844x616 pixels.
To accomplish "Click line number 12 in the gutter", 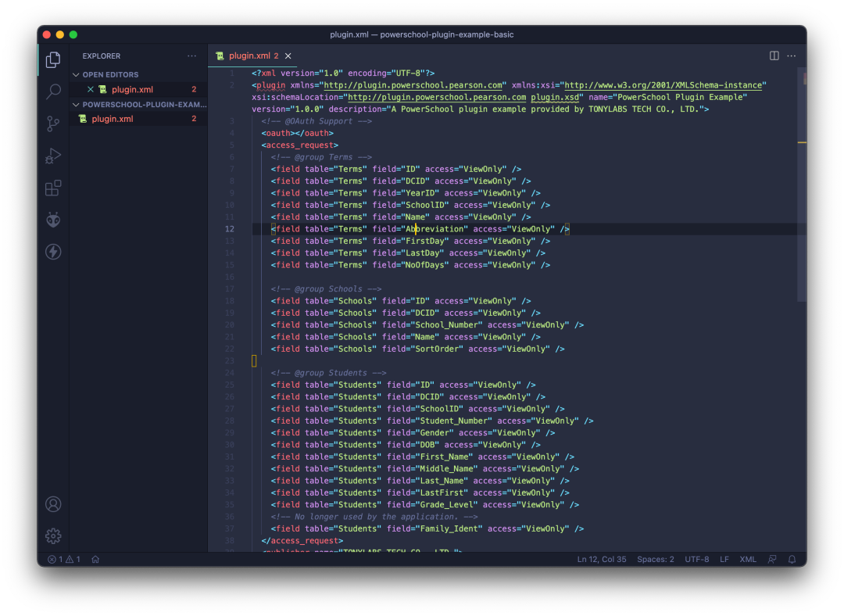I will coord(229,229).
